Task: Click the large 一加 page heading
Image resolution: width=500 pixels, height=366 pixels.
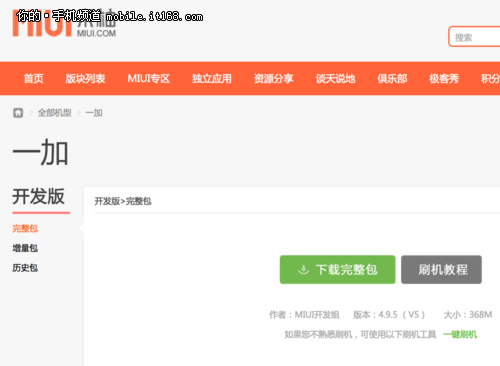Action: tap(41, 153)
